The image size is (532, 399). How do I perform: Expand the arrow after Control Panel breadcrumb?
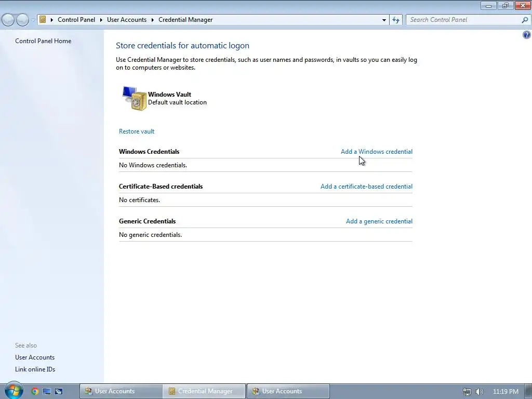tap(101, 20)
